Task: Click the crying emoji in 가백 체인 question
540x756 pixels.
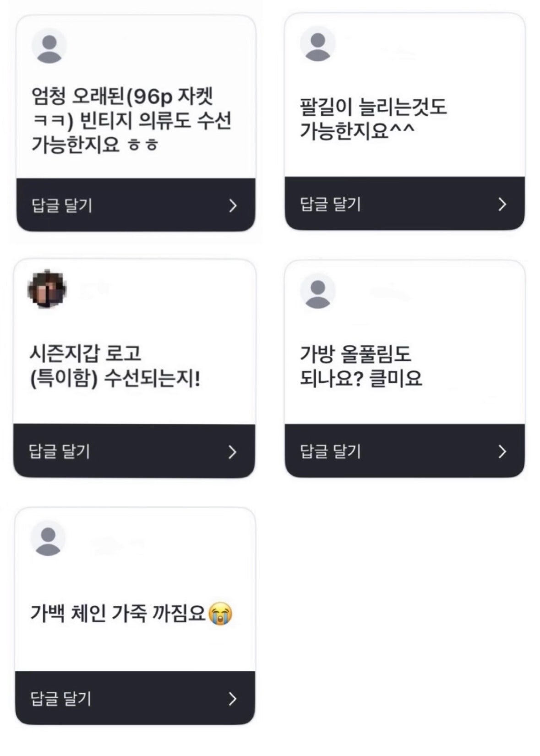Action: 220,614
